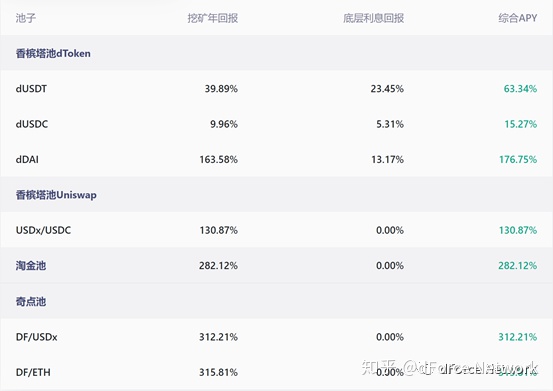Screen dimensions: 553x391
Task: Open the DF/USDx pool row
Action: pos(276,337)
